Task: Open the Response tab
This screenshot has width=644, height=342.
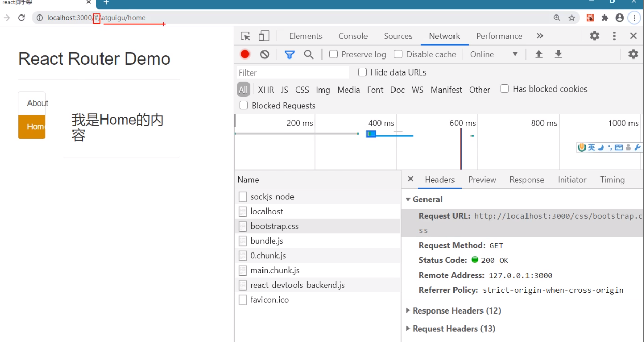Action: (x=526, y=180)
